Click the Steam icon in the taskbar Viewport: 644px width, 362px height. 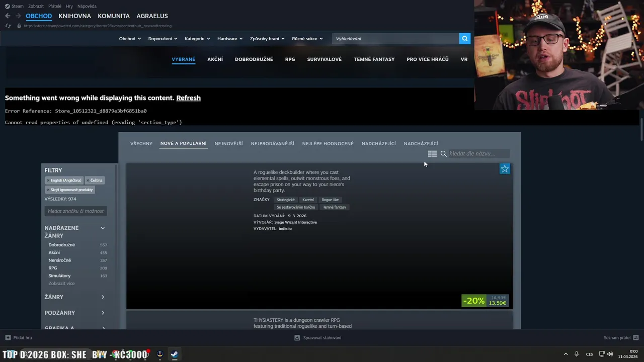point(174,354)
